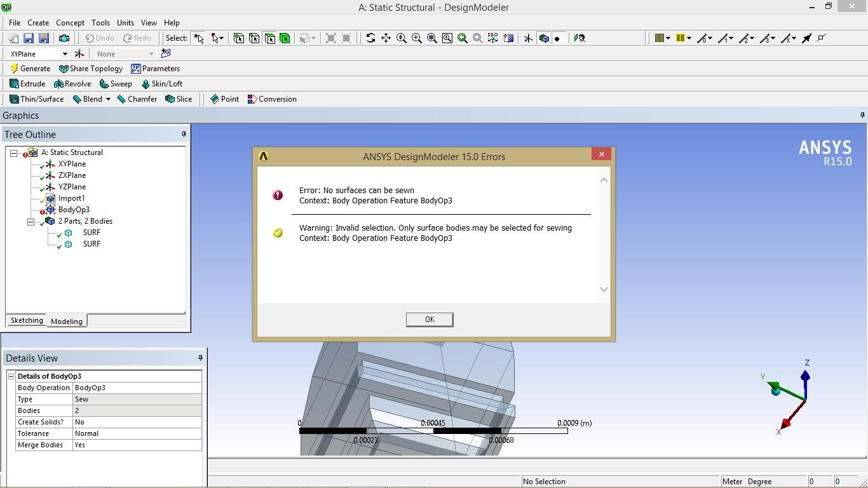Click the Sweep tool
The height and width of the screenshot is (488, 868).
coord(116,84)
